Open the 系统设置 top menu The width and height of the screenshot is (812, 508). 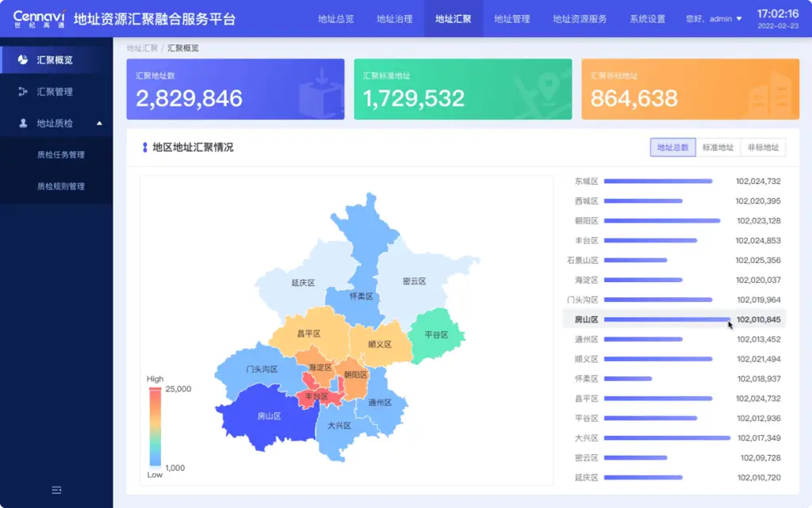click(647, 19)
